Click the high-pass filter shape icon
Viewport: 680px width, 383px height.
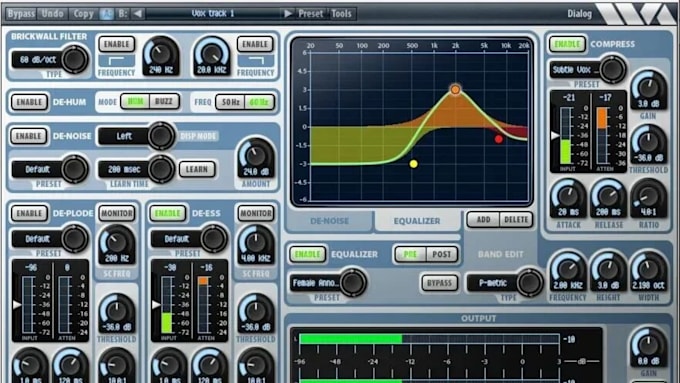coord(116,61)
